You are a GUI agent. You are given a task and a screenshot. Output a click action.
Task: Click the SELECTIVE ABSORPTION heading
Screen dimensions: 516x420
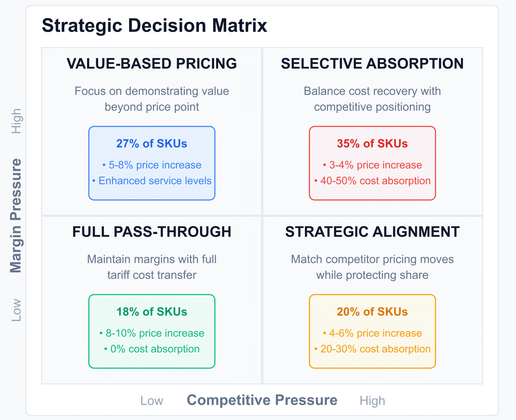(x=372, y=64)
